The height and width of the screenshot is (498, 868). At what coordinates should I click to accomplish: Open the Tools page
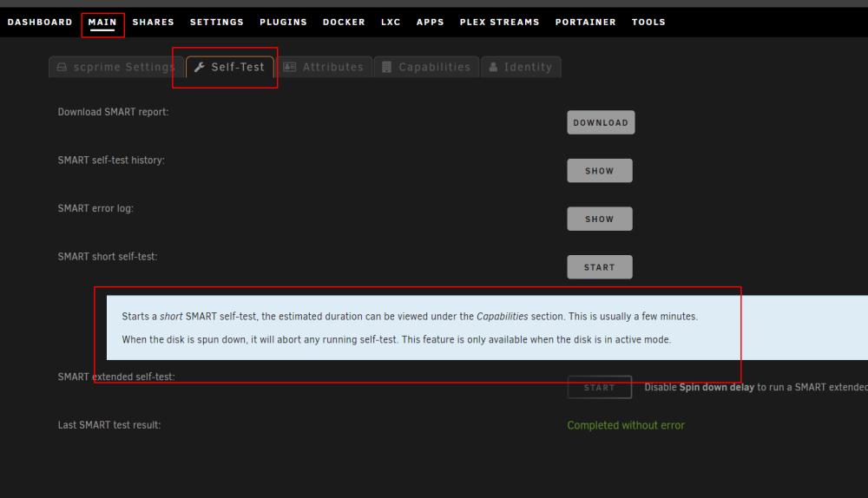click(x=648, y=23)
